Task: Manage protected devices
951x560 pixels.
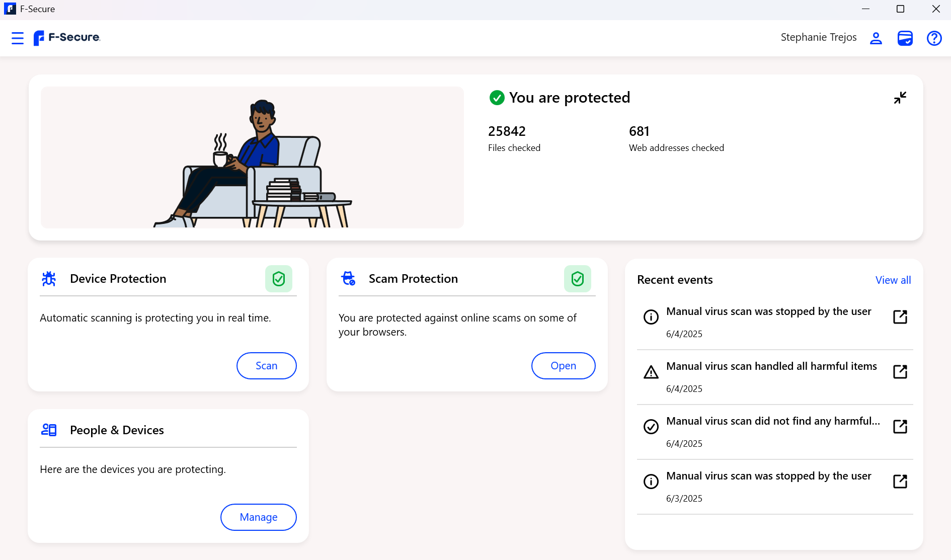Action: point(258,517)
